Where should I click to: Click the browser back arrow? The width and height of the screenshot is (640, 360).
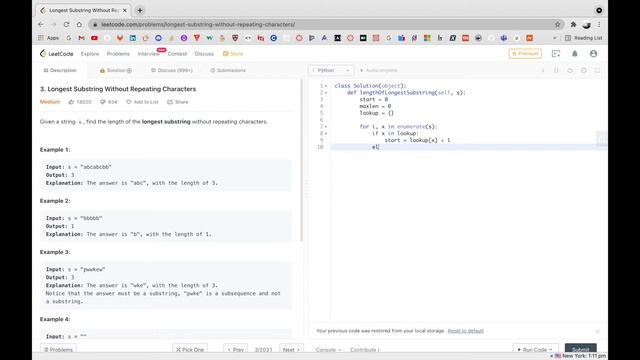click(x=41, y=24)
